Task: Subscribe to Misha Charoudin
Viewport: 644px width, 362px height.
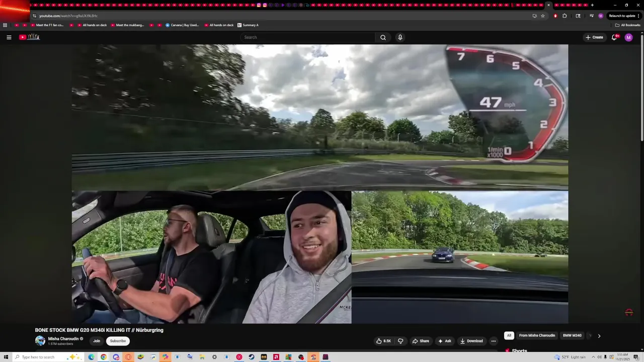Action: (x=118, y=341)
